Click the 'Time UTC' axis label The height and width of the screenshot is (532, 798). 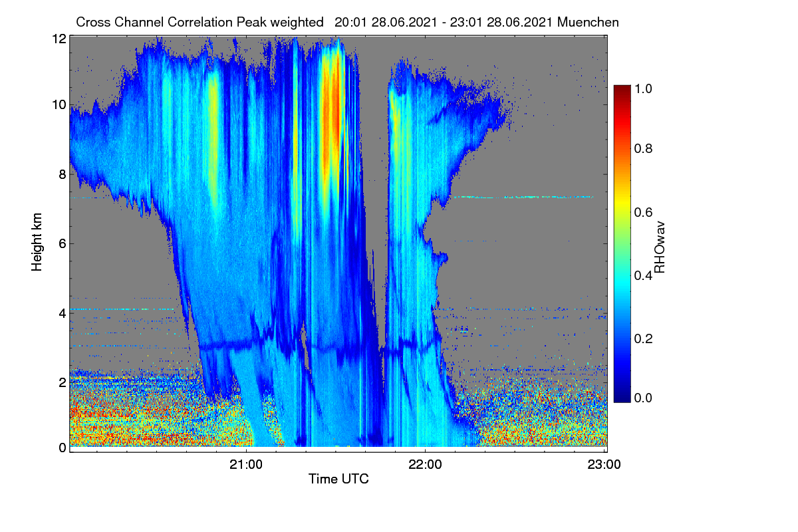[338, 479]
